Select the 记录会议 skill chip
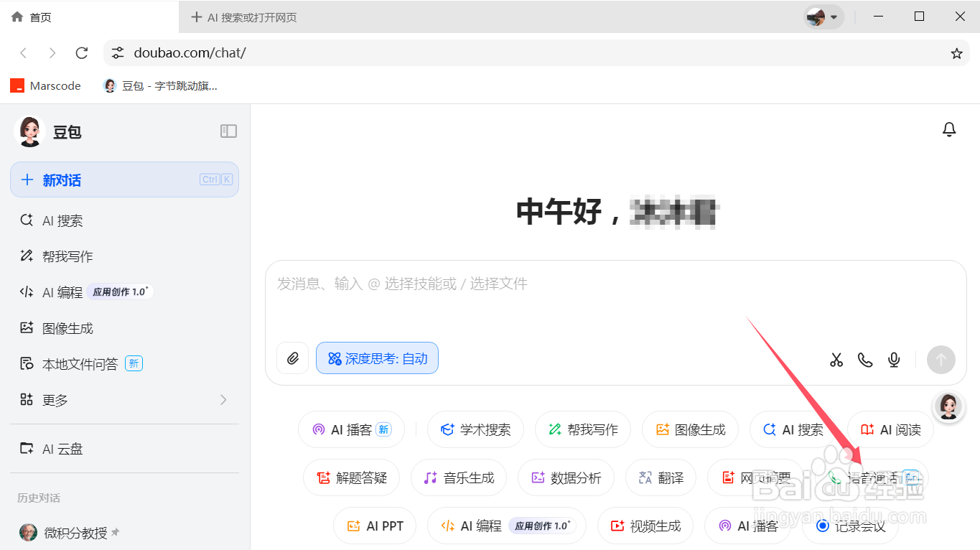The image size is (980, 550). pos(850,526)
